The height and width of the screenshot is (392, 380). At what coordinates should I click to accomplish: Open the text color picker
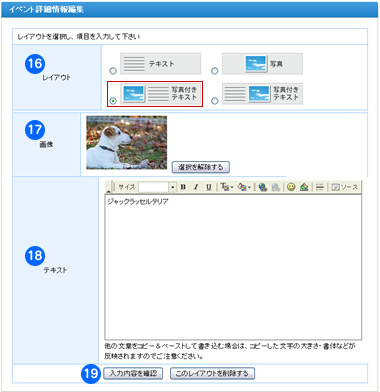(226, 187)
